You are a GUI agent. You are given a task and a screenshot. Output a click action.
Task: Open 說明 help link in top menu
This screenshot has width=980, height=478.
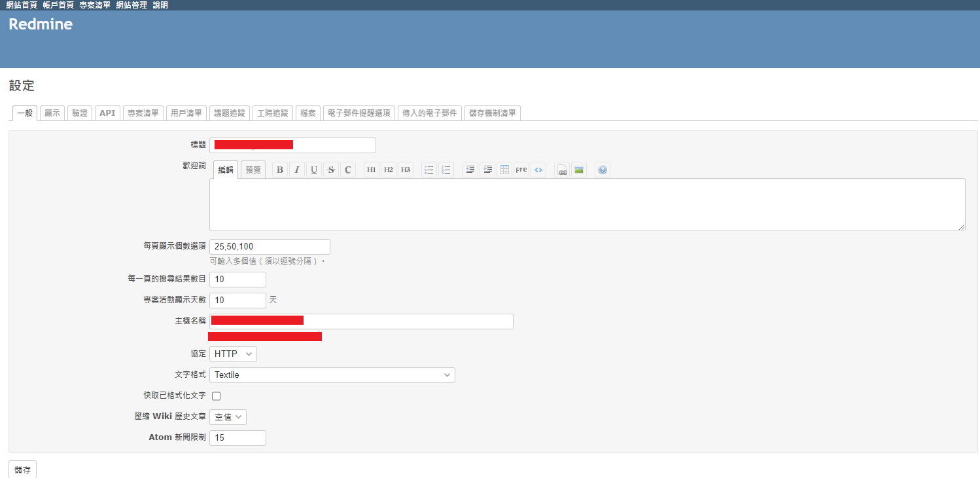[x=160, y=5]
